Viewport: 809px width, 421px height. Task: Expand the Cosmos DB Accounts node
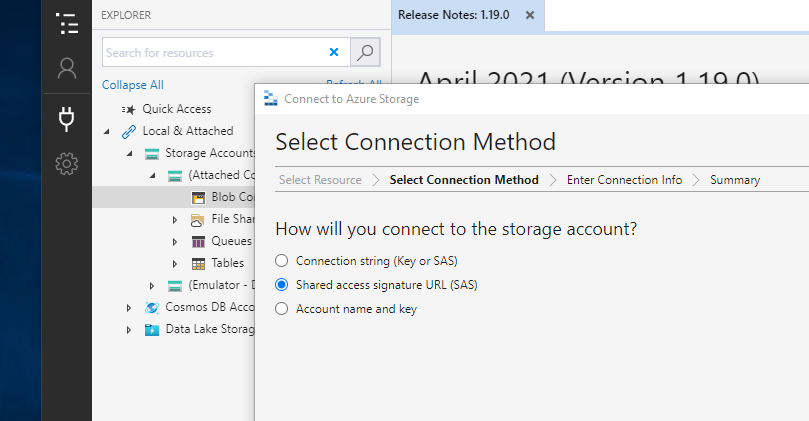(129, 308)
